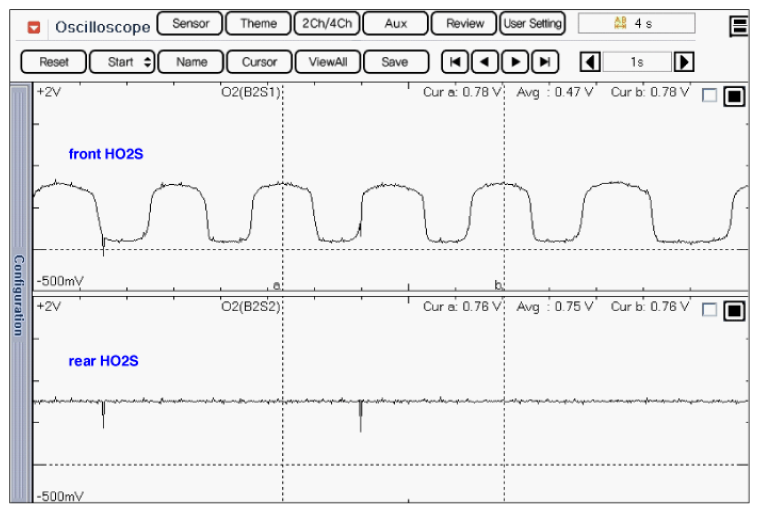
Task: Click the Avg 0.75 V readout
Action: tap(555, 307)
